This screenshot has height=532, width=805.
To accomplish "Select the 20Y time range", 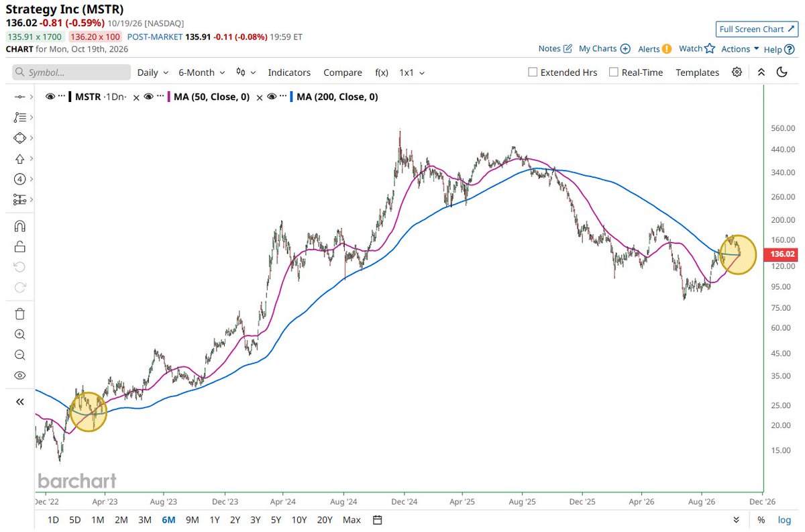I will click(325, 520).
